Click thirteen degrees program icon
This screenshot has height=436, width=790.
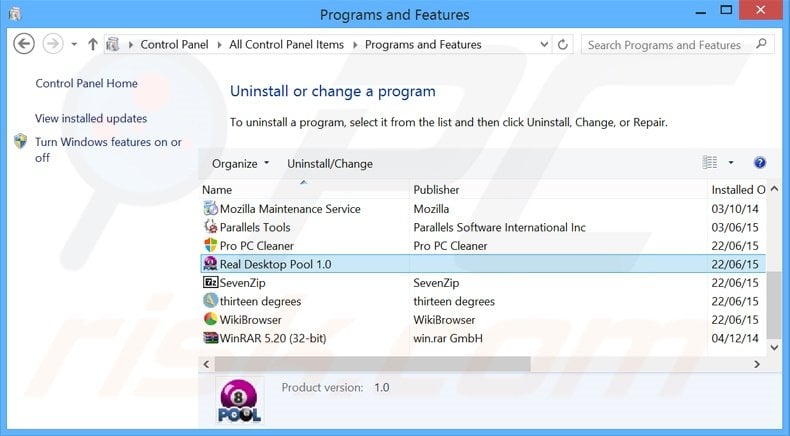coord(211,300)
